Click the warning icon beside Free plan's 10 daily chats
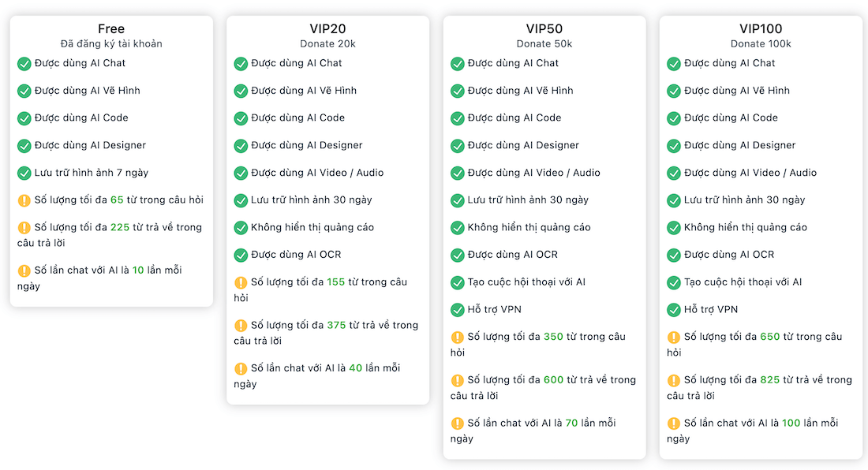Viewport: 868px width, 470px height. (24, 271)
